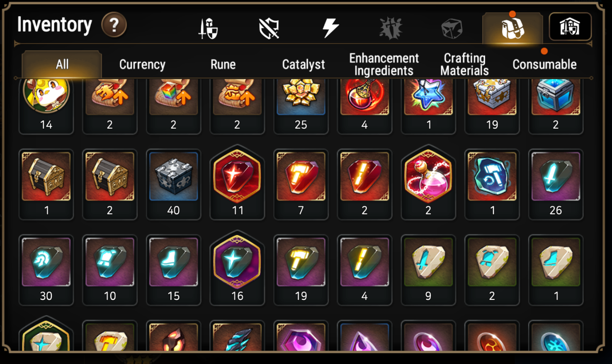Open the Inventory help question mark
Viewport: 612px width, 364px height.
114,25
